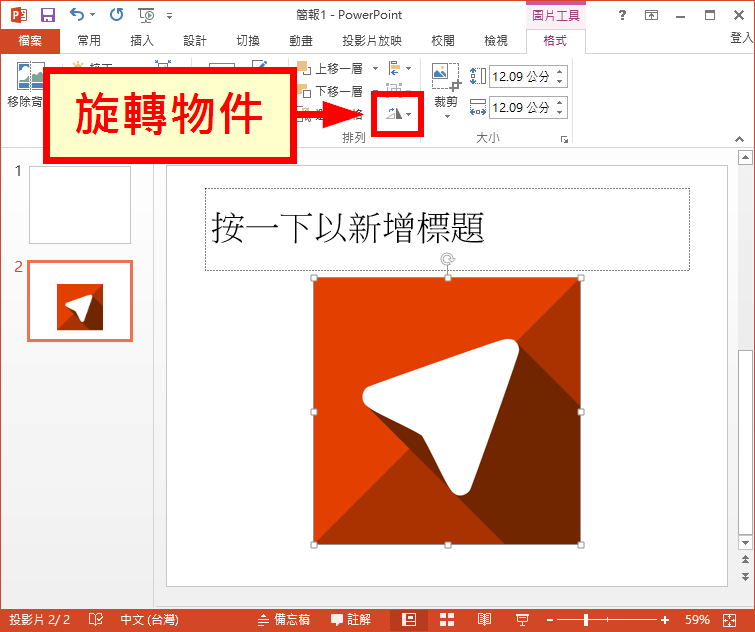Switch to the 設計 (Design) tab
Screen dimensions: 755x632
tap(195, 41)
